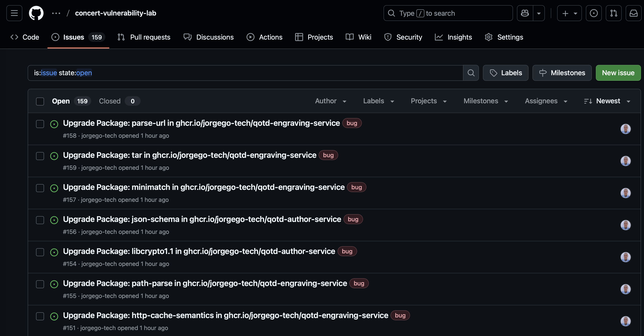
Task: Click the assignee avatar on issue #158
Action: point(625,129)
